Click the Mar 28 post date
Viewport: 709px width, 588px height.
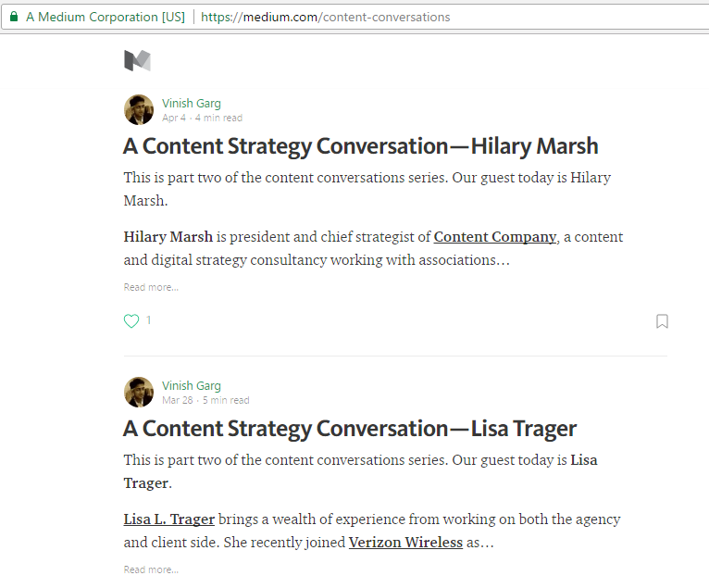pos(178,400)
